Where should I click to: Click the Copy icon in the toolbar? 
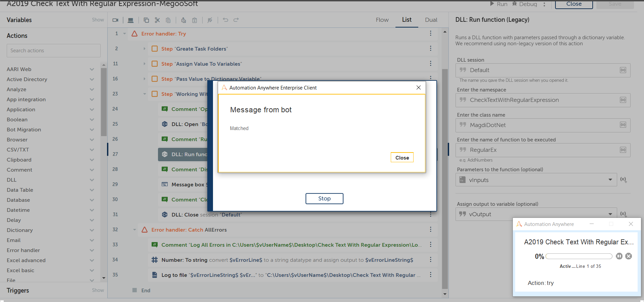point(146,20)
